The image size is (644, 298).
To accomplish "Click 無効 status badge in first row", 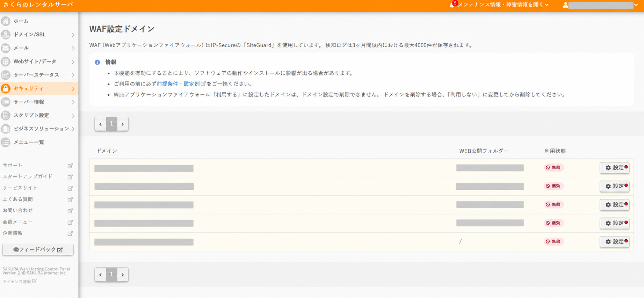I will (x=553, y=168).
